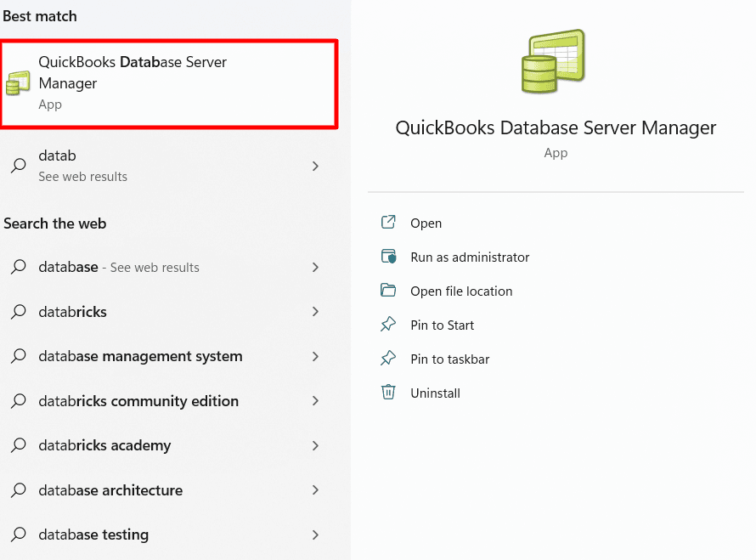Expand the 'database architecture' suggestion chevron
756x560 pixels.
click(315, 490)
